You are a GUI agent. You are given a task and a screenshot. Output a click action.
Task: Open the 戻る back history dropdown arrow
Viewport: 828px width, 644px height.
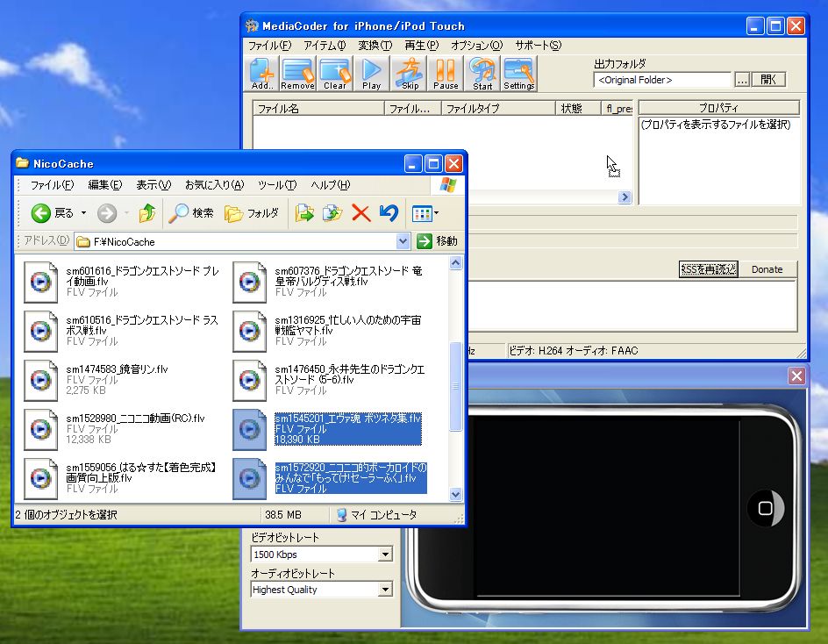[x=83, y=213]
